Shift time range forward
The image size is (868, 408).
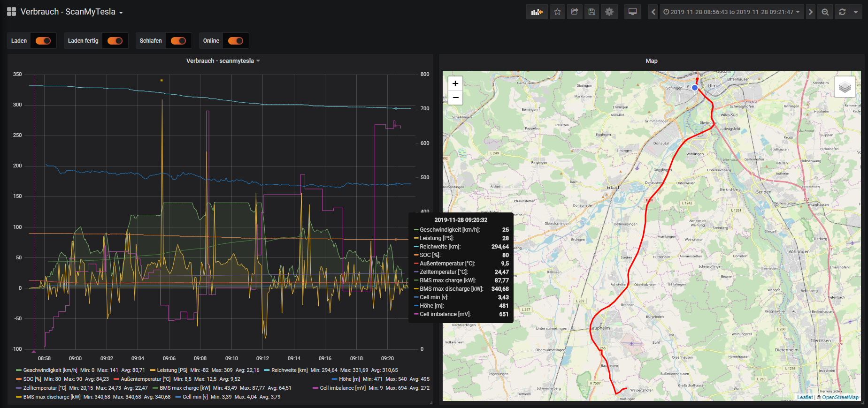(811, 12)
